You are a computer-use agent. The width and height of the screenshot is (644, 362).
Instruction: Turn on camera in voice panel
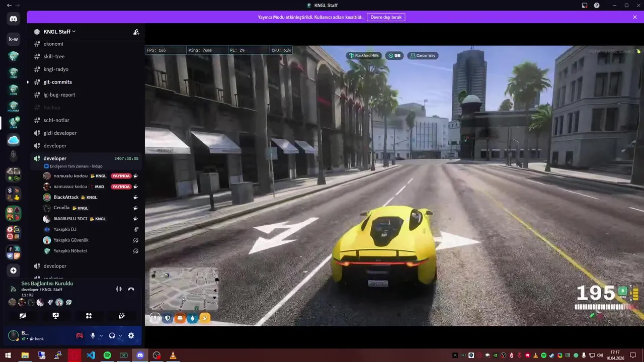tap(23, 316)
